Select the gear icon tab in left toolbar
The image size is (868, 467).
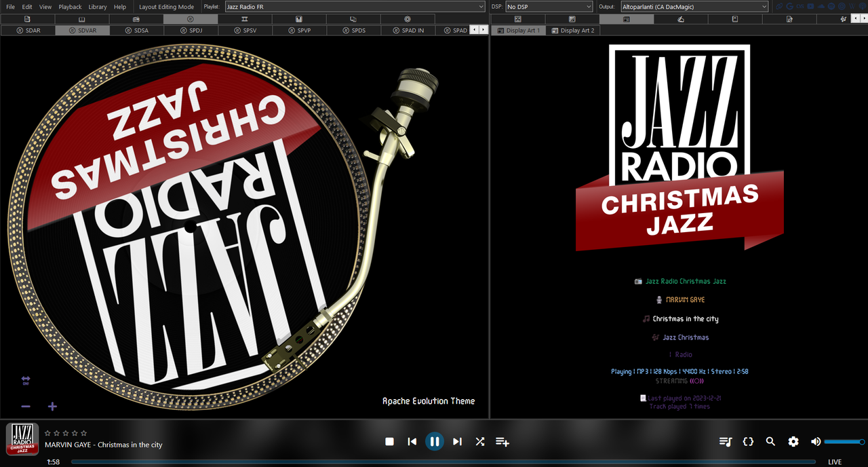pos(407,19)
